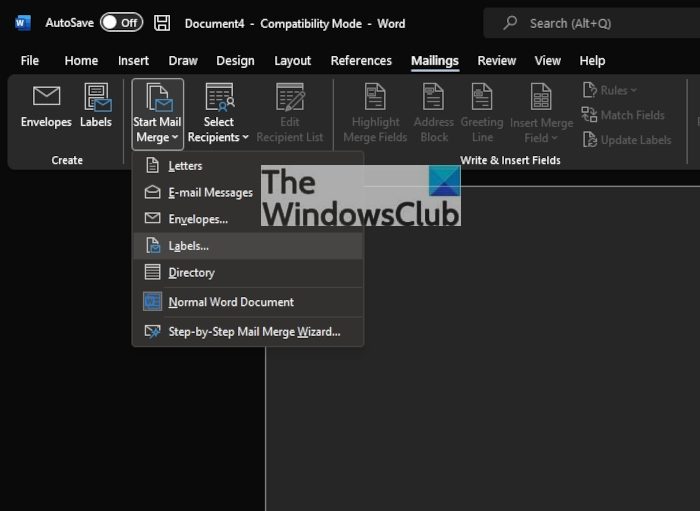Image resolution: width=700 pixels, height=511 pixels.
Task: Open the Review tab
Action: click(x=496, y=61)
